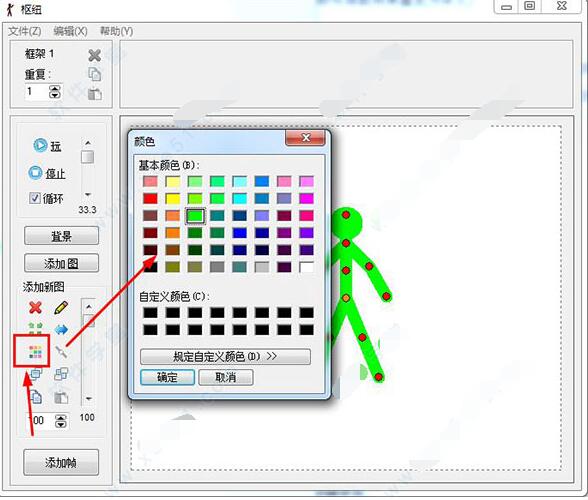Open the 编辑(X) menu
This screenshot has height=500, width=588.
point(70,31)
